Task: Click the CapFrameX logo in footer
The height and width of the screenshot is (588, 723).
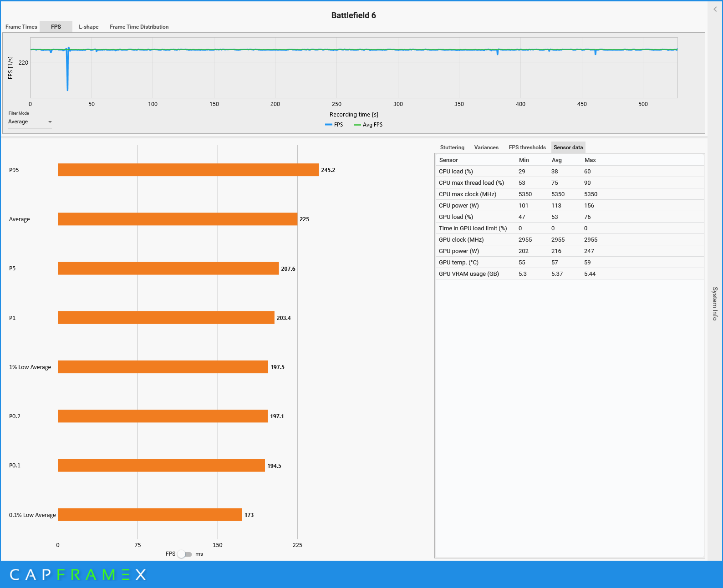Action: click(x=78, y=575)
